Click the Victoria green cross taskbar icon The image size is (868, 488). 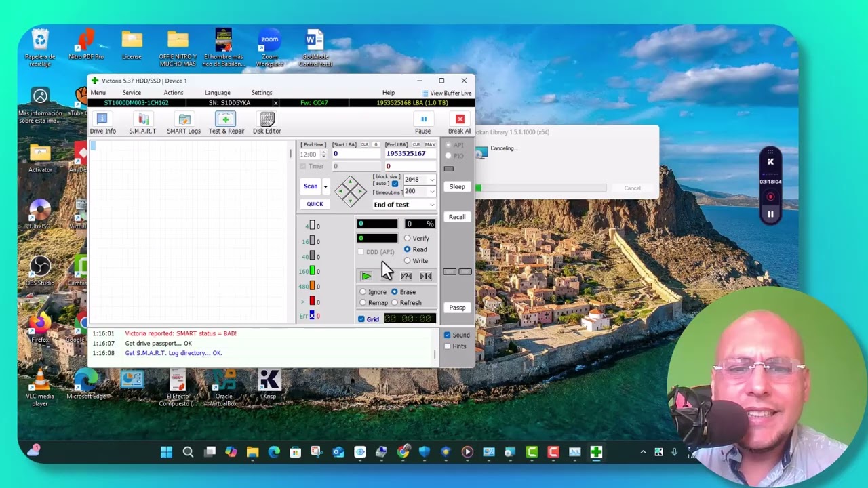pos(596,452)
